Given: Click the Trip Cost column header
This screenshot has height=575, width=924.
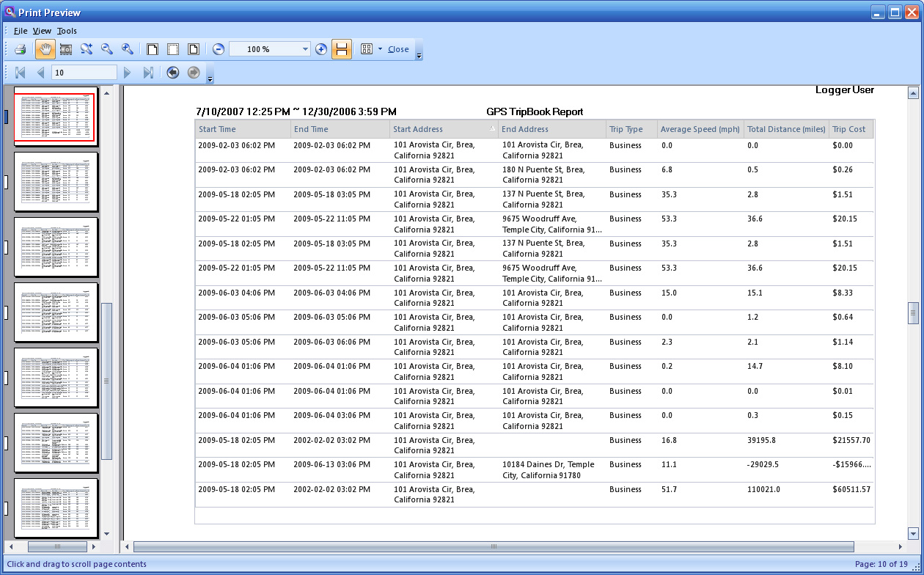Looking at the screenshot, I should pos(851,129).
